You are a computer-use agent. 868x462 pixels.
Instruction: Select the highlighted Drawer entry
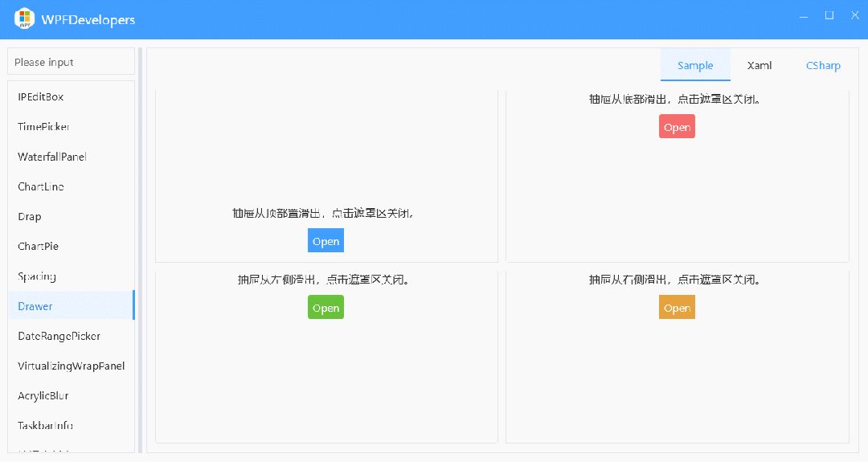point(71,306)
